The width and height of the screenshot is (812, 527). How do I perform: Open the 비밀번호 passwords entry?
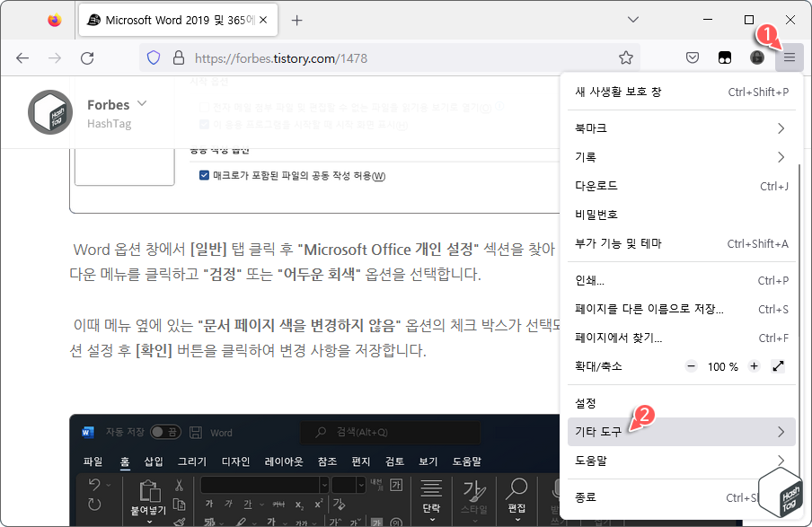(682, 215)
